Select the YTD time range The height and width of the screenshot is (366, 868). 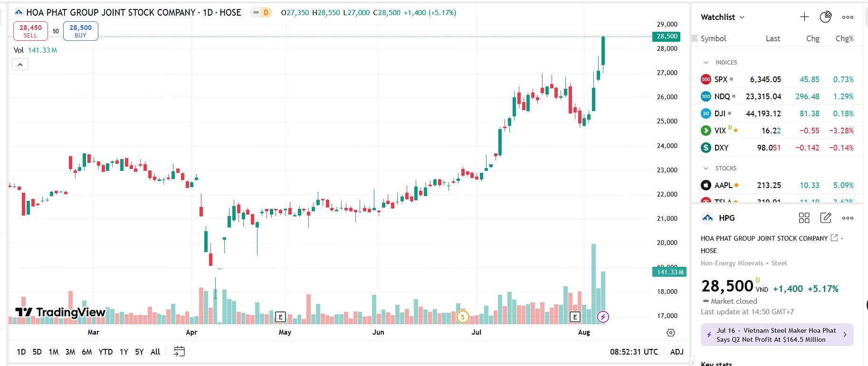(x=105, y=352)
